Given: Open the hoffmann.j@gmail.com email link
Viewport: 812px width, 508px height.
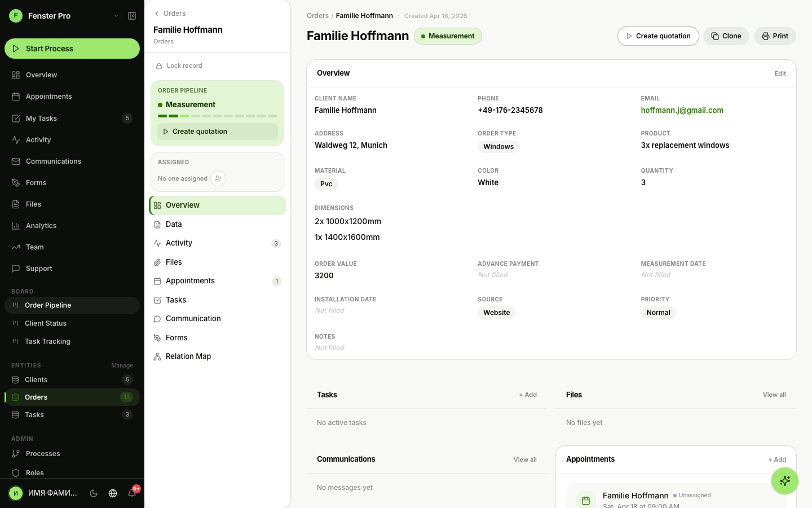Looking at the screenshot, I should coord(682,111).
